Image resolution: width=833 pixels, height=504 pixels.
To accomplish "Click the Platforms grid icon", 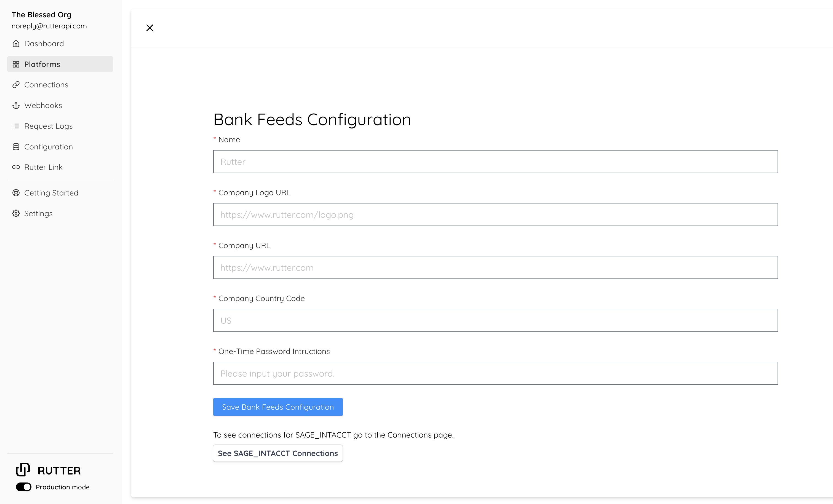I will point(16,64).
